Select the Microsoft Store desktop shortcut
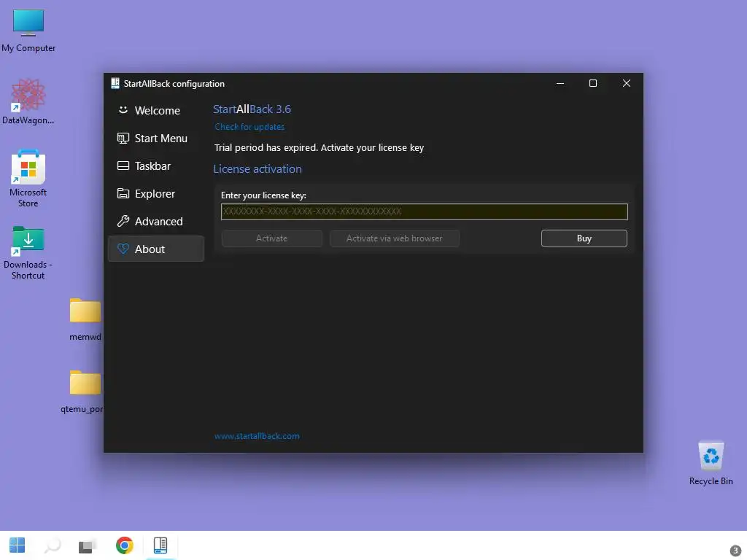 pos(28,179)
